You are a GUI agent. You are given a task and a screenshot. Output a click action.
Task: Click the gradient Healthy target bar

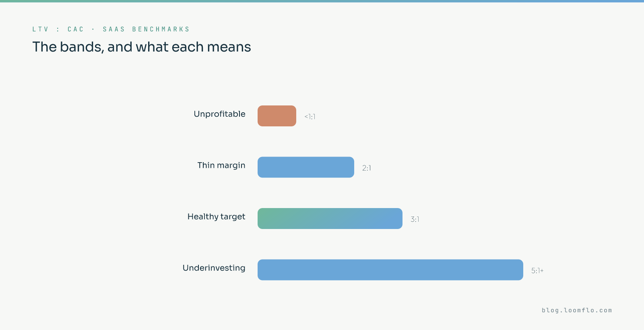tap(330, 219)
